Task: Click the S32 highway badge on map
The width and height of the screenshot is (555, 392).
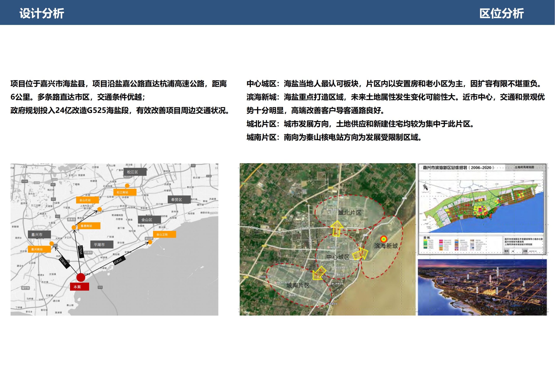Action: 193,166
